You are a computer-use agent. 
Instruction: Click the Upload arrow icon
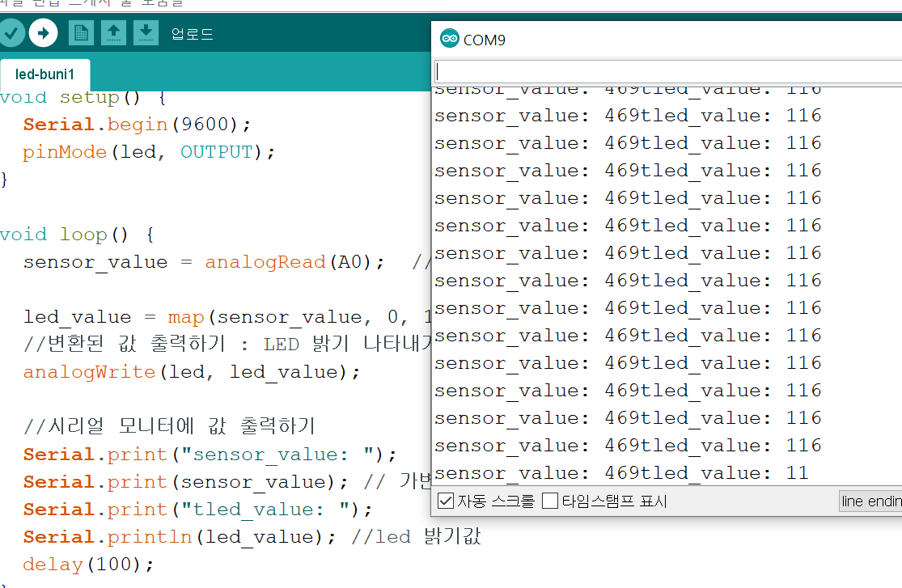pos(43,33)
